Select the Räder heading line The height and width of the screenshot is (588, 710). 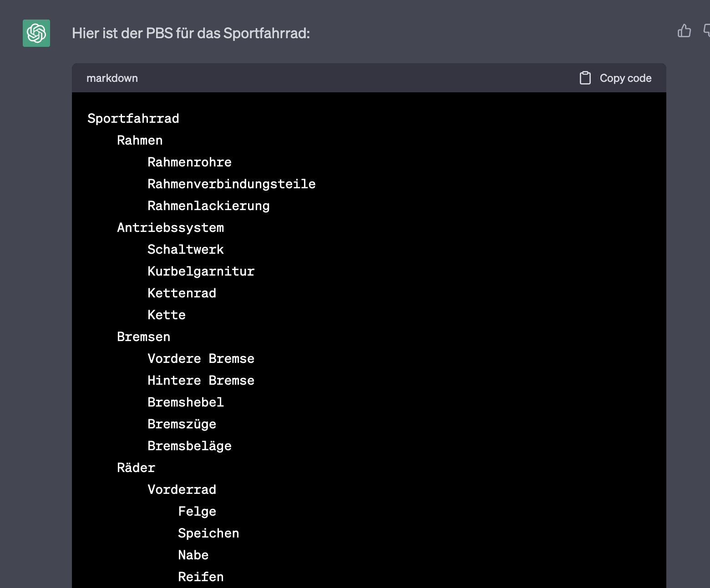pyautogui.click(x=136, y=468)
